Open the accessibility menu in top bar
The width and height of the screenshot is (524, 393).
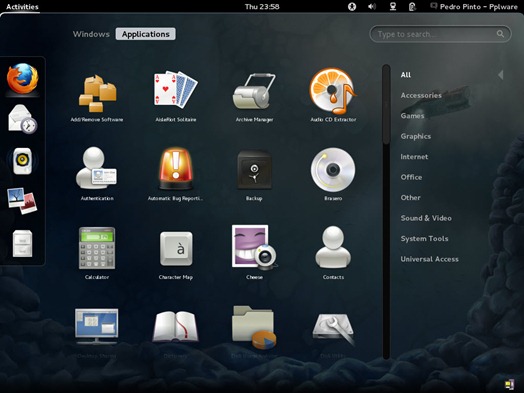click(x=352, y=6)
